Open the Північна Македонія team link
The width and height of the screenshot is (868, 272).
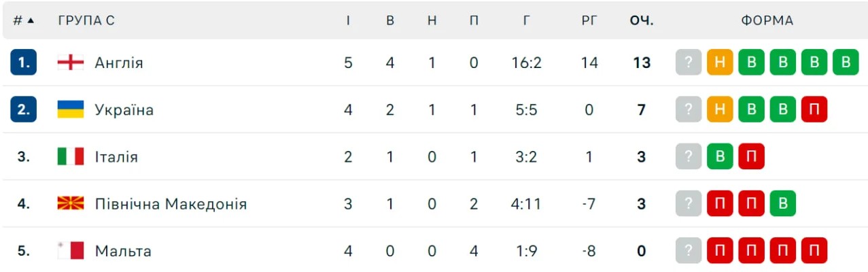click(171, 204)
